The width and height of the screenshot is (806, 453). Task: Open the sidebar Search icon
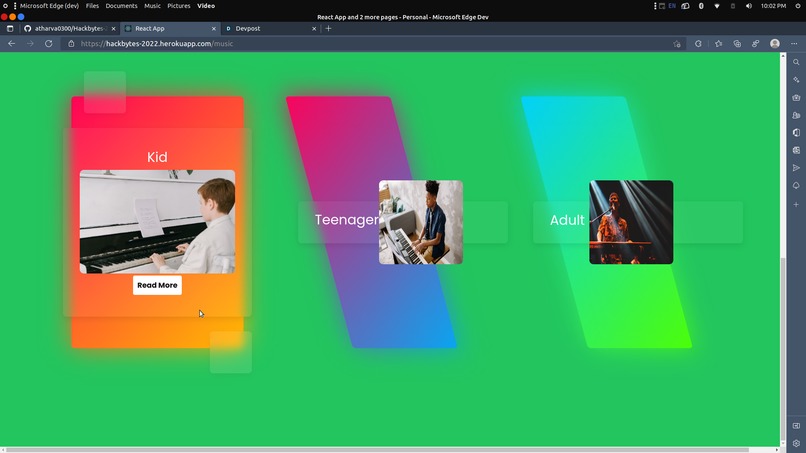click(796, 62)
